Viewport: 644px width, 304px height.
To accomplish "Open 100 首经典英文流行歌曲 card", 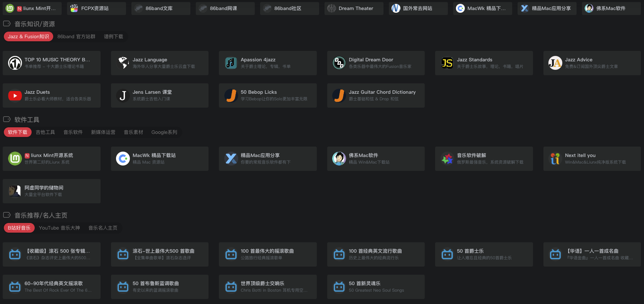I will pyautogui.click(x=376, y=254).
